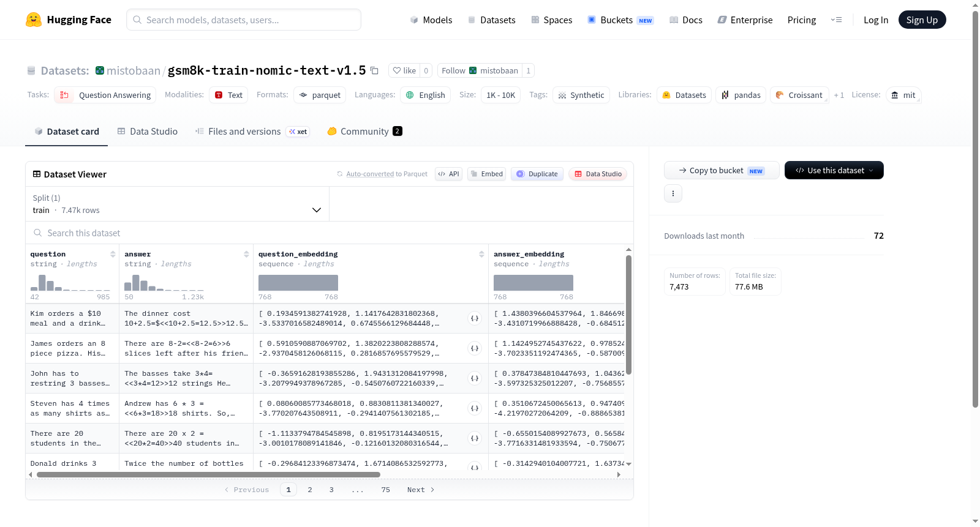Viewport: 980px width, 527px height.
Task: Open Buckets in top navigation
Action: pyautogui.click(x=620, y=20)
